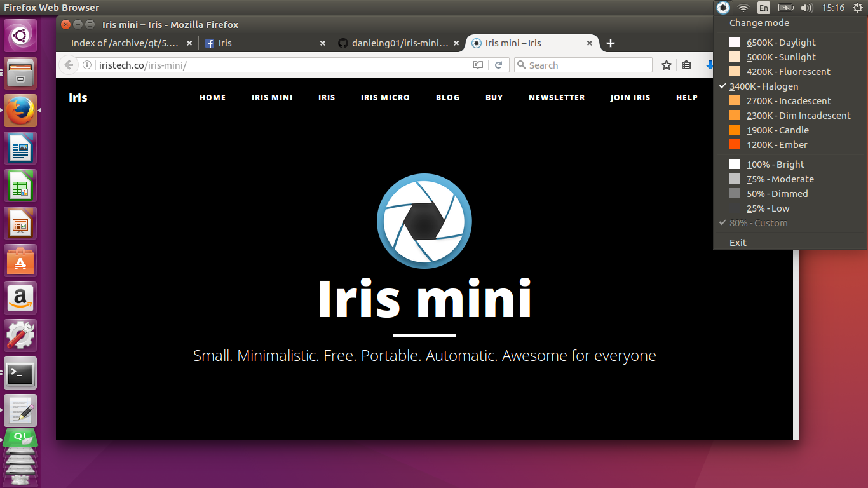Click the Firefox back arrow button
This screenshot has height=488, width=868.
click(69, 65)
